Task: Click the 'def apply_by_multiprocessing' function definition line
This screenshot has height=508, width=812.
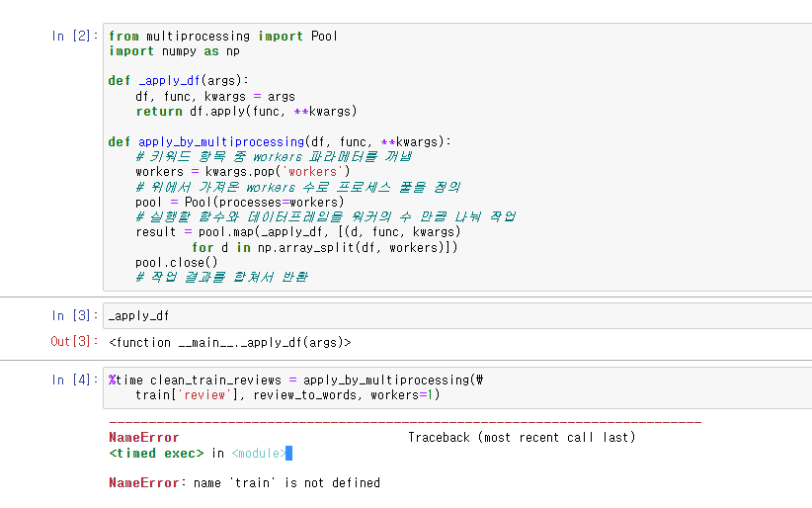Action: click(280, 142)
